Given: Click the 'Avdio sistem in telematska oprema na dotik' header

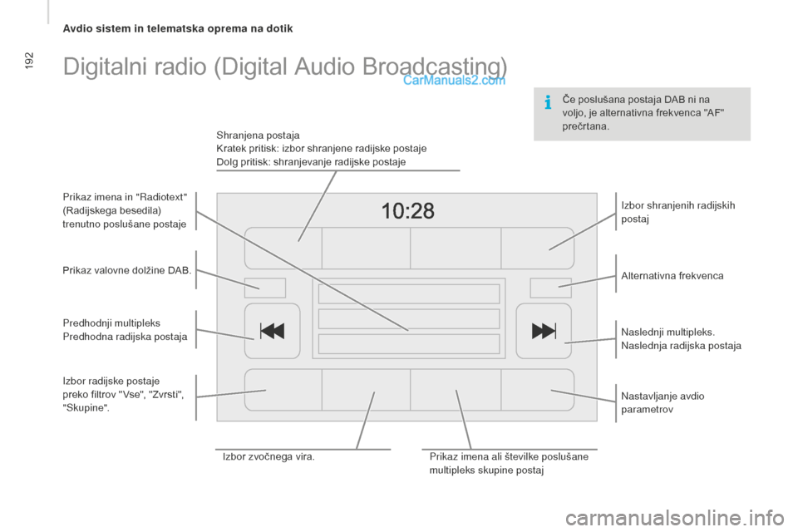Looking at the screenshot, I should [x=178, y=28].
